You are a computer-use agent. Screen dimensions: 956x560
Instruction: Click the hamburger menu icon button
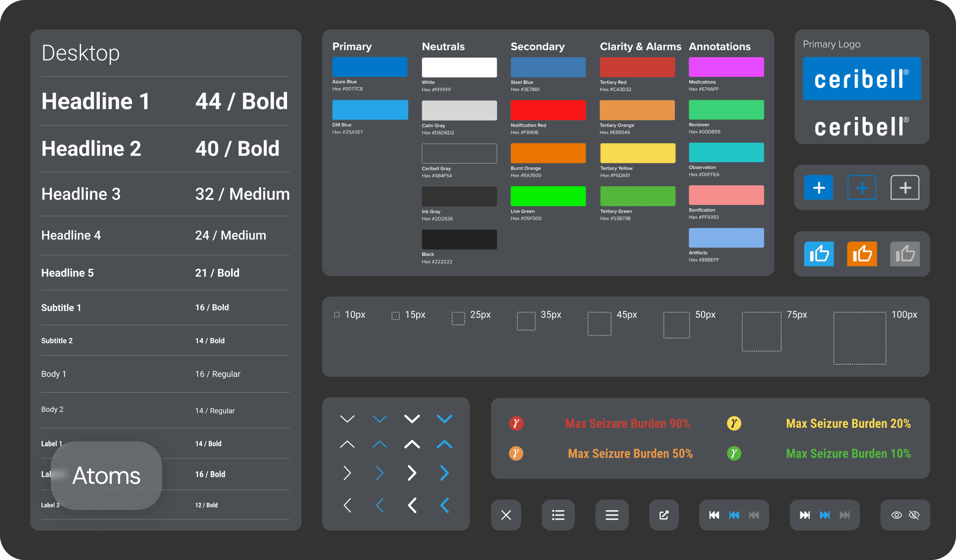point(612,515)
